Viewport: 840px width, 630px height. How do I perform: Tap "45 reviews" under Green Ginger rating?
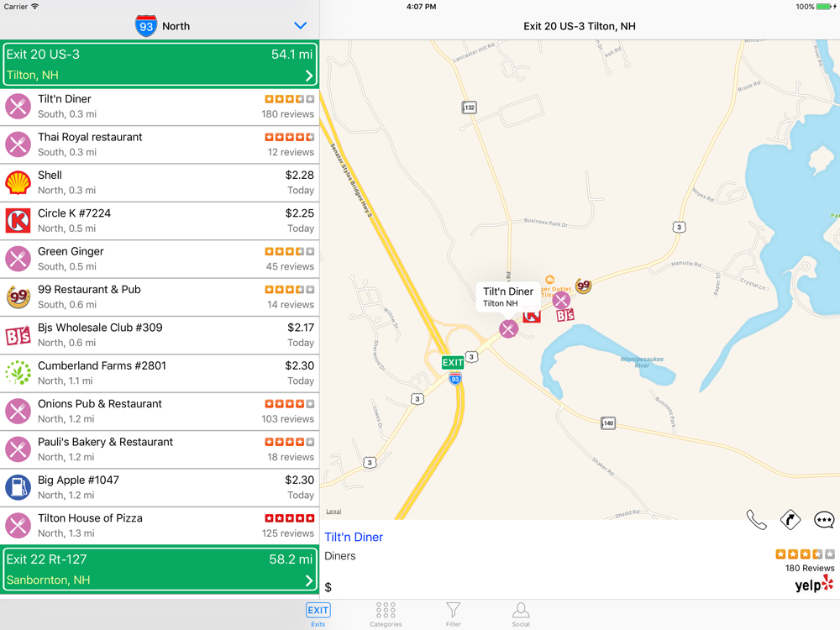tap(290, 266)
